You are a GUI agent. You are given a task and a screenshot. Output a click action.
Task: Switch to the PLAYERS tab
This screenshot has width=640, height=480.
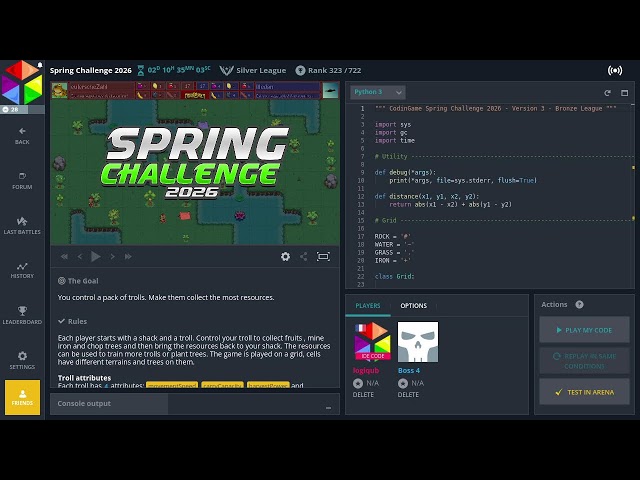pos(368,306)
